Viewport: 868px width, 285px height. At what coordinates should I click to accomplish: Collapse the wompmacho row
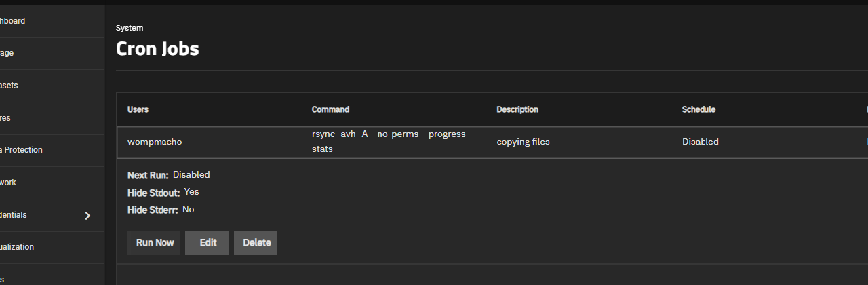click(155, 142)
